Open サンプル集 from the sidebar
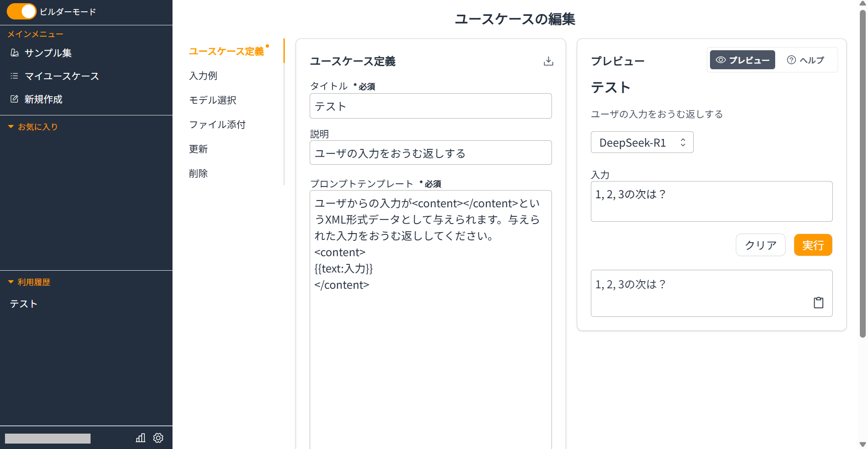The height and width of the screenshot is (449, 868). [48, 53]
